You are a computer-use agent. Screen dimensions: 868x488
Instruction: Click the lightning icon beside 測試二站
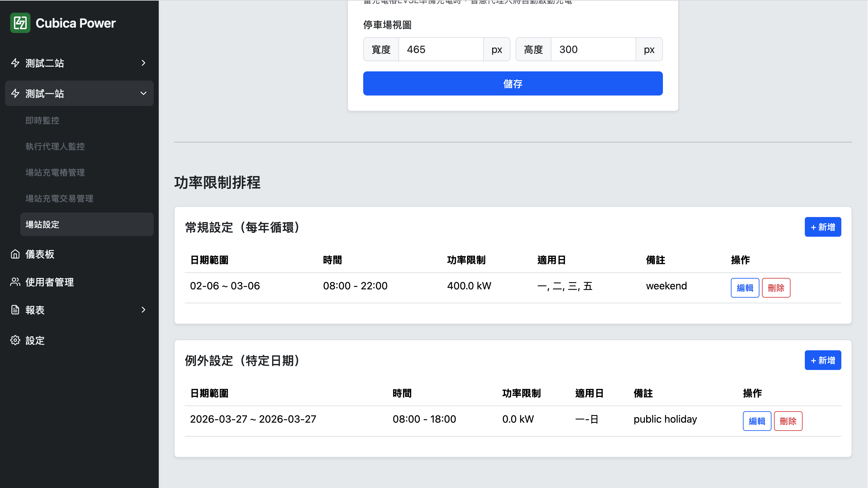15,63
